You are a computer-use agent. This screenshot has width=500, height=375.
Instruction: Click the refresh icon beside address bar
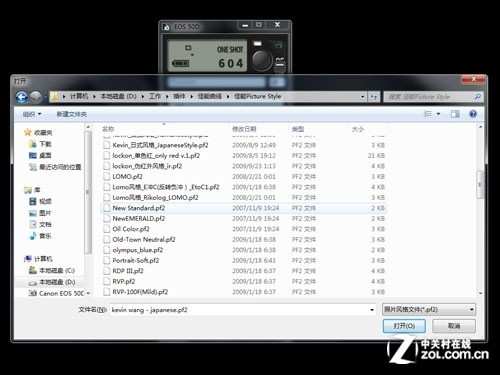point(373,97)
